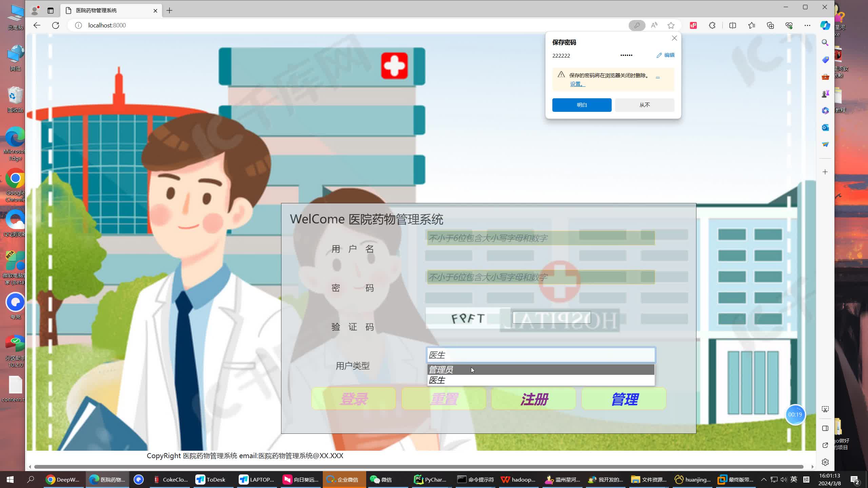Click the password key icon in address bar
The height and width of the screenshot is (488, 868).
point(636,25)
